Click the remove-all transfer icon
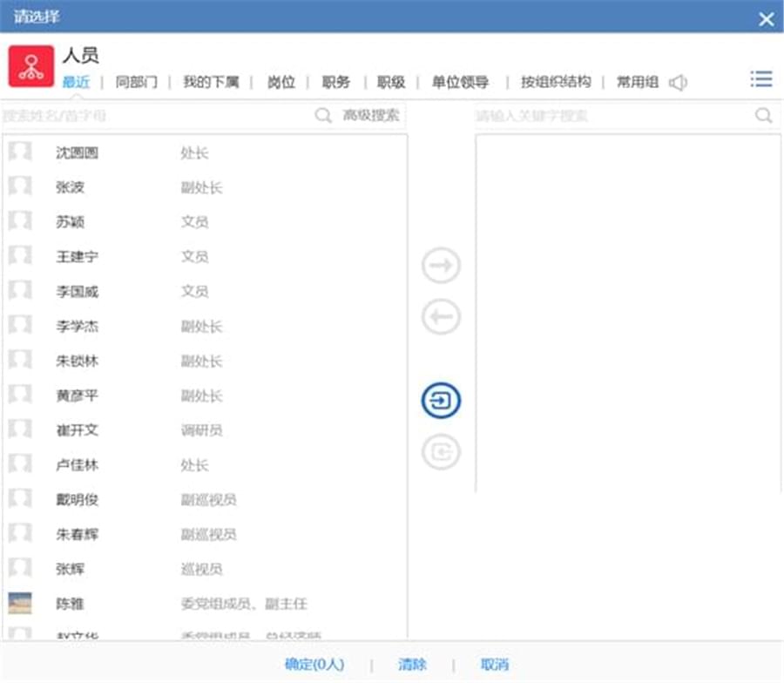 [x=441, y=452]
